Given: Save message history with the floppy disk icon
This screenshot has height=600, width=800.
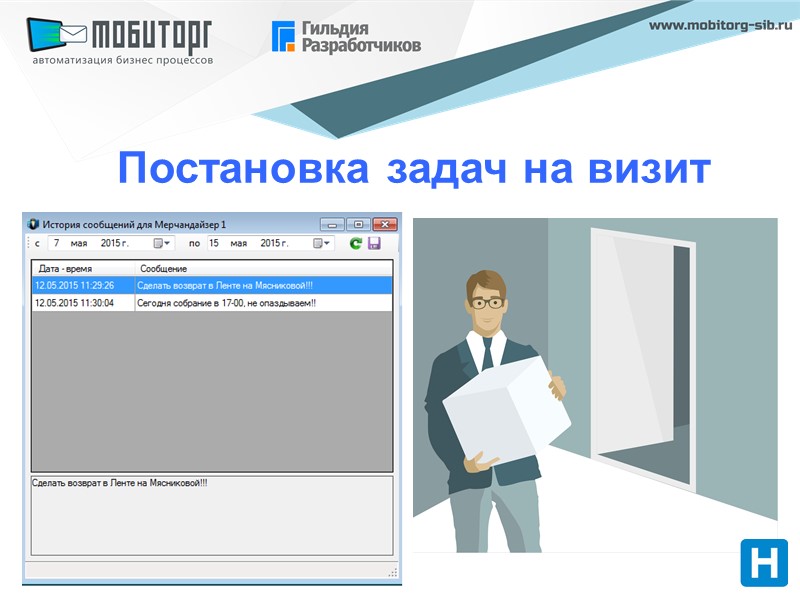Looking at the screenshot, I should coord(375,244).
